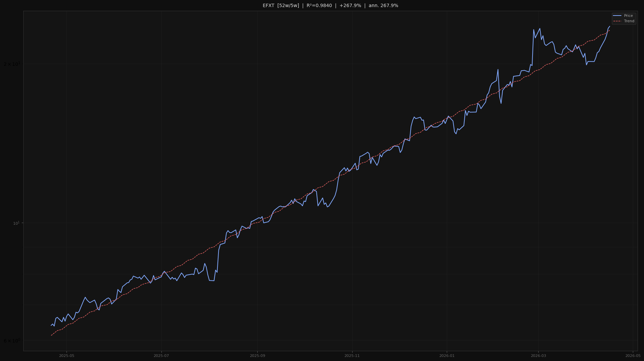The image size is (644, 361).
Task: Click the ann. 267.9% label in title
Action: pyautogui.click(x=383, y=5)
